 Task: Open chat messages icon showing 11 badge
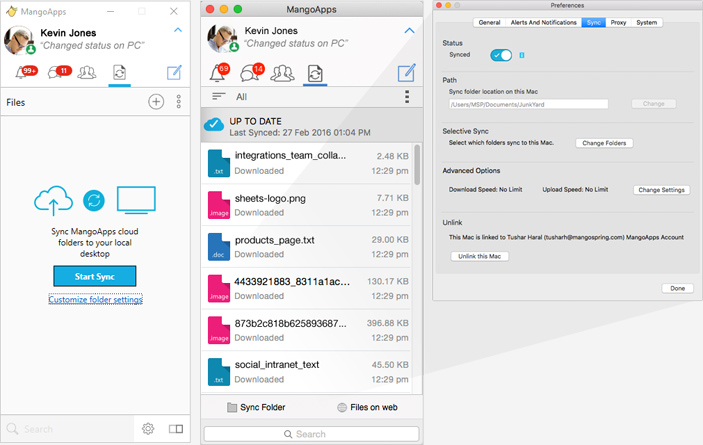coord(59,72)
